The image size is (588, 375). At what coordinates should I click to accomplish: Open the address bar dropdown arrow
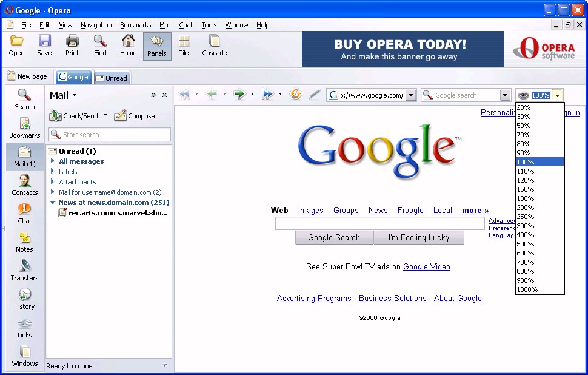[x=411, y=95]
